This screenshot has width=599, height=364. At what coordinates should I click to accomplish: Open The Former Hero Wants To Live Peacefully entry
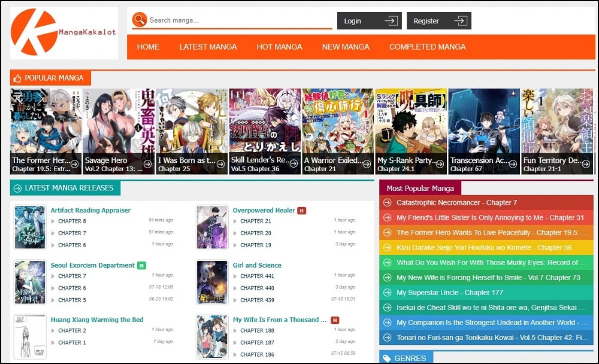click(x=486, y=233)
